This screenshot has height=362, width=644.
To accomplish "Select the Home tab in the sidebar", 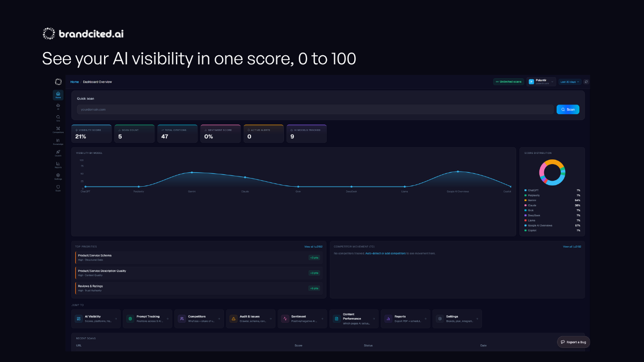I will [58, 95].
